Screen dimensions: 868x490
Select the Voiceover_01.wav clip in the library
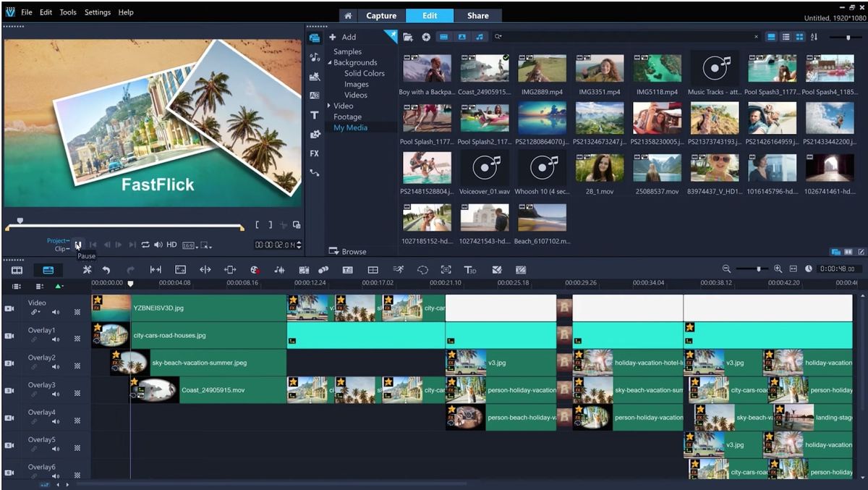(x=484, y=169)
